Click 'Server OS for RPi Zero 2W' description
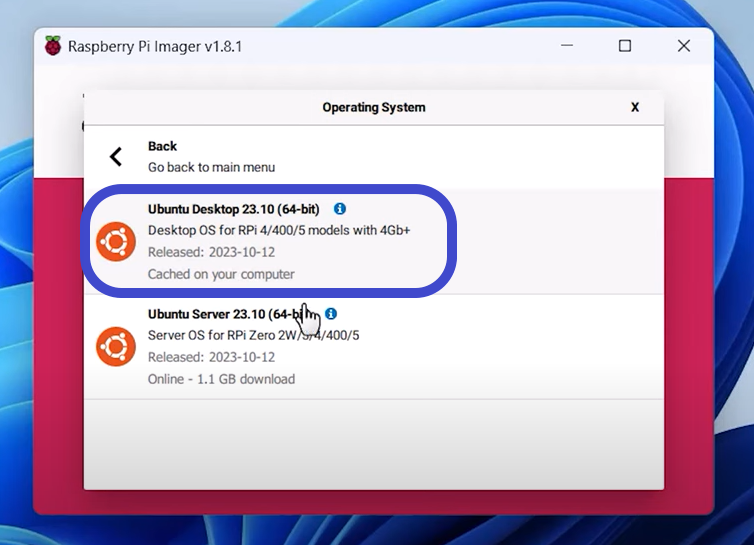754x545 pixels. click(x=253, y=335)
